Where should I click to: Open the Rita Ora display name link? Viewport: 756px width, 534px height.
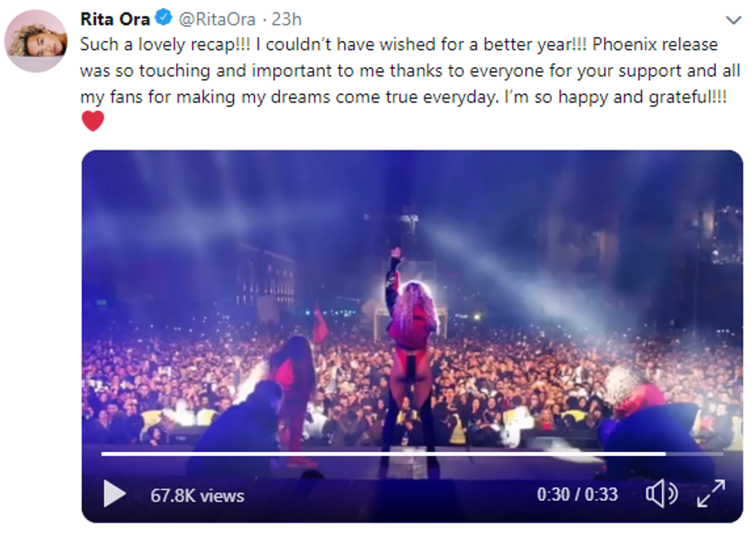(x=115, y=19)
